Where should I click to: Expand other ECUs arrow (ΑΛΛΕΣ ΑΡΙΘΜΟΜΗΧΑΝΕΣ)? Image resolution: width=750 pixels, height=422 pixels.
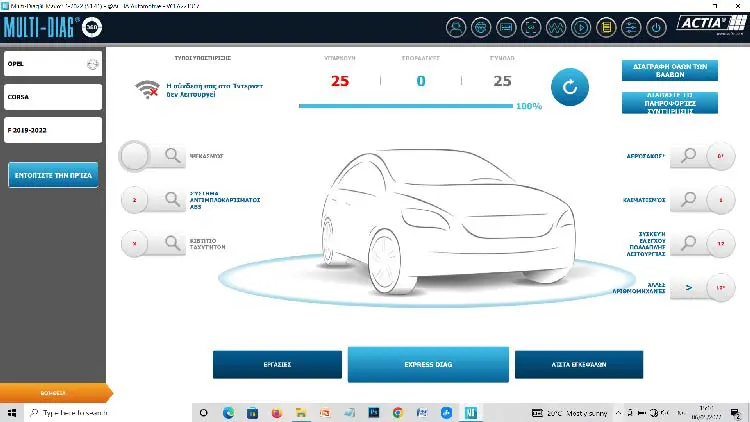[x=688, y=288]
